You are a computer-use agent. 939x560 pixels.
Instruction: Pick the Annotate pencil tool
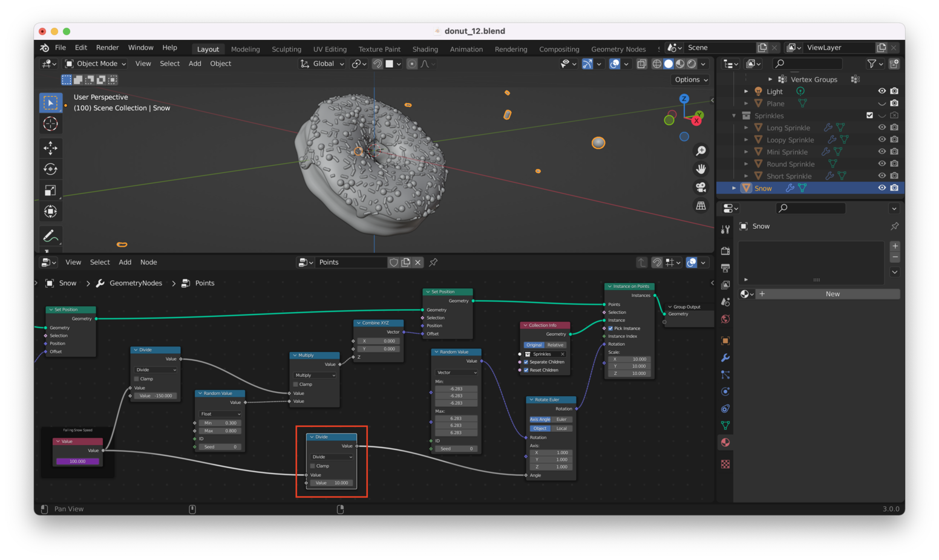(x=50, y=236)
